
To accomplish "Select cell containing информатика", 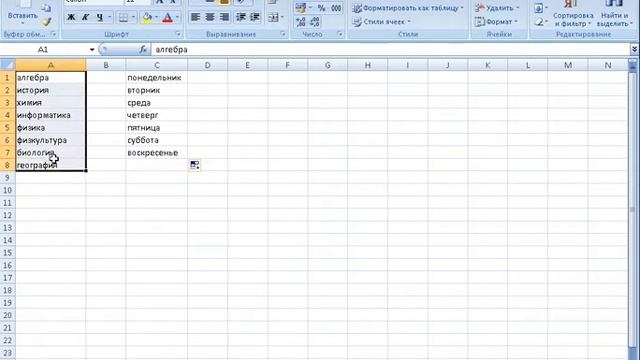I will (51, 115).
